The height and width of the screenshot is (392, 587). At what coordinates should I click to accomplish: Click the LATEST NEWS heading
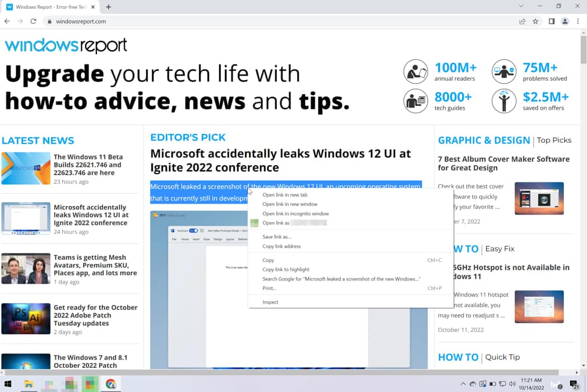tap(38, 141)
